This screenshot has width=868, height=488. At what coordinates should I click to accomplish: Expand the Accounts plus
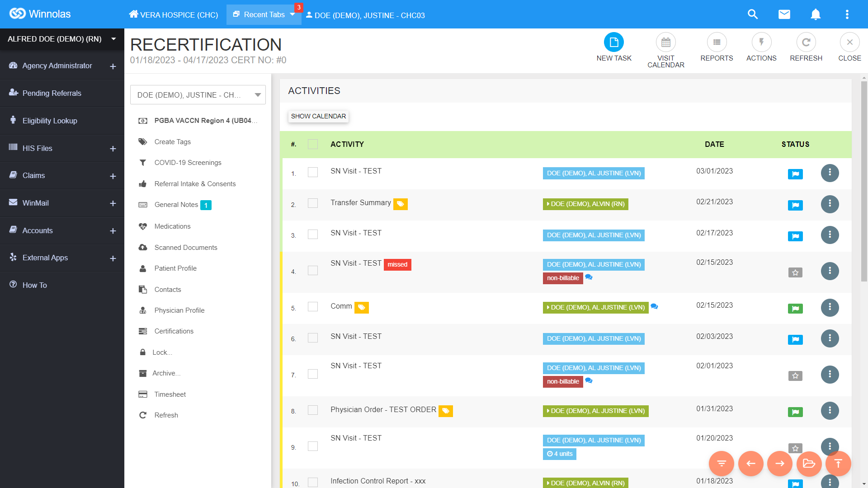tap(113, 231)
